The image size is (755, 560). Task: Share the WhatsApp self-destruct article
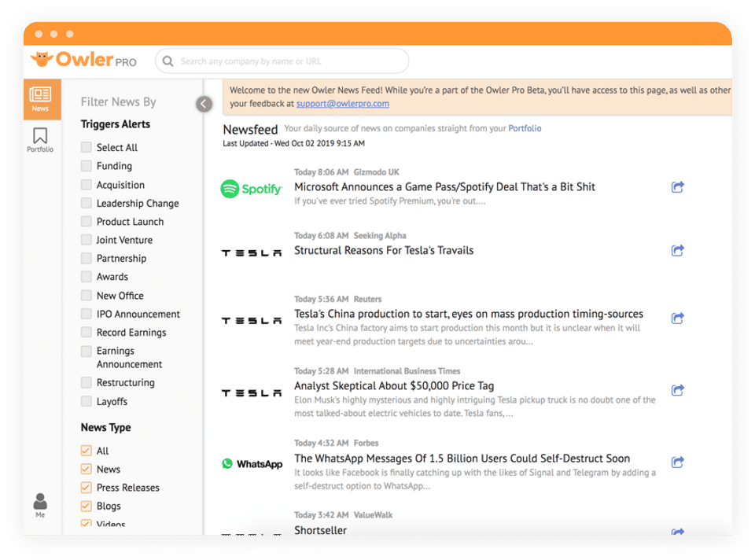(677, 462)
